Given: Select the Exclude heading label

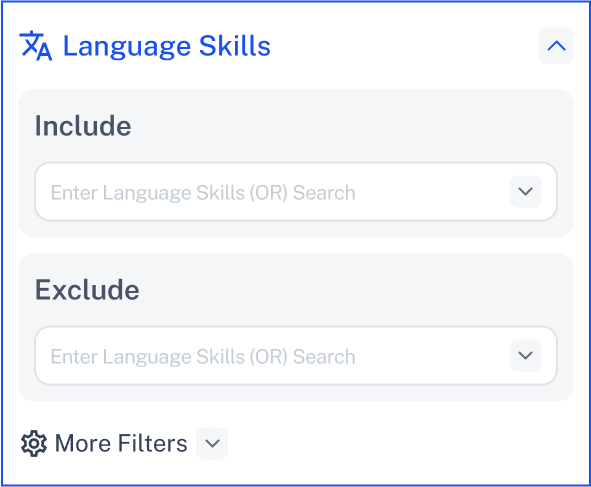Looking at the screenshot, I should click(87, 289).
